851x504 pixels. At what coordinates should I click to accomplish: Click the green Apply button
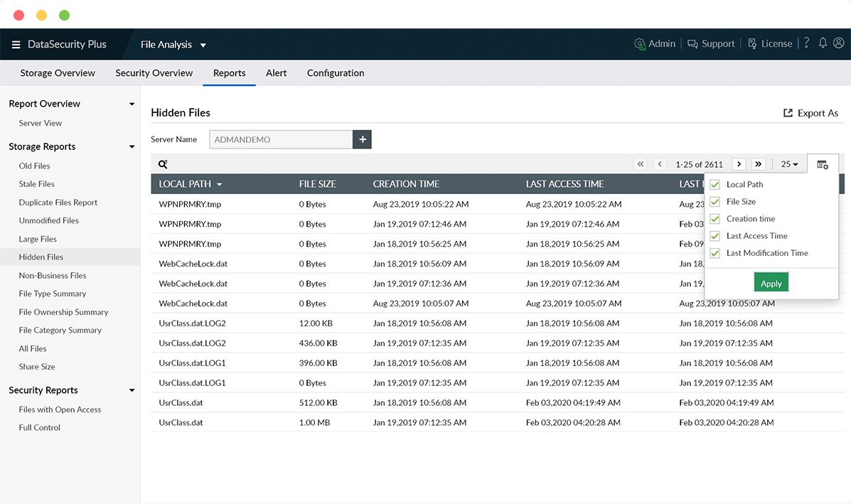point(771,283)
